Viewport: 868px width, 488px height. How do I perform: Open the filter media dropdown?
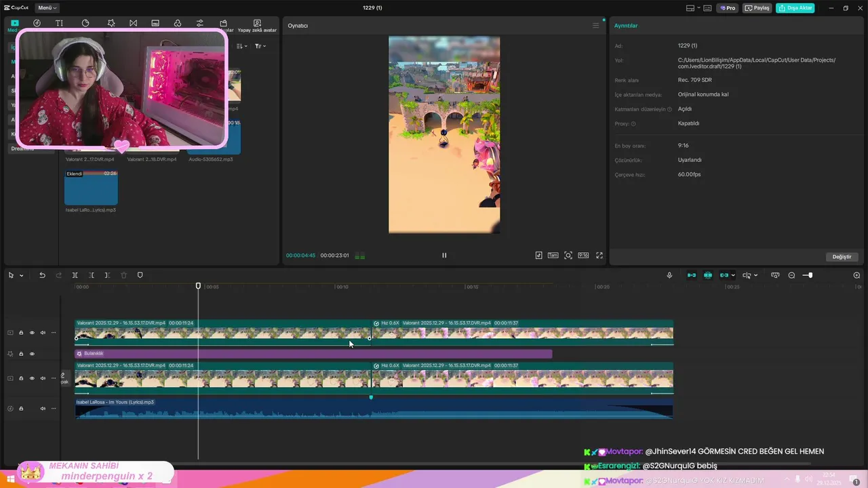tap(260, 46)
